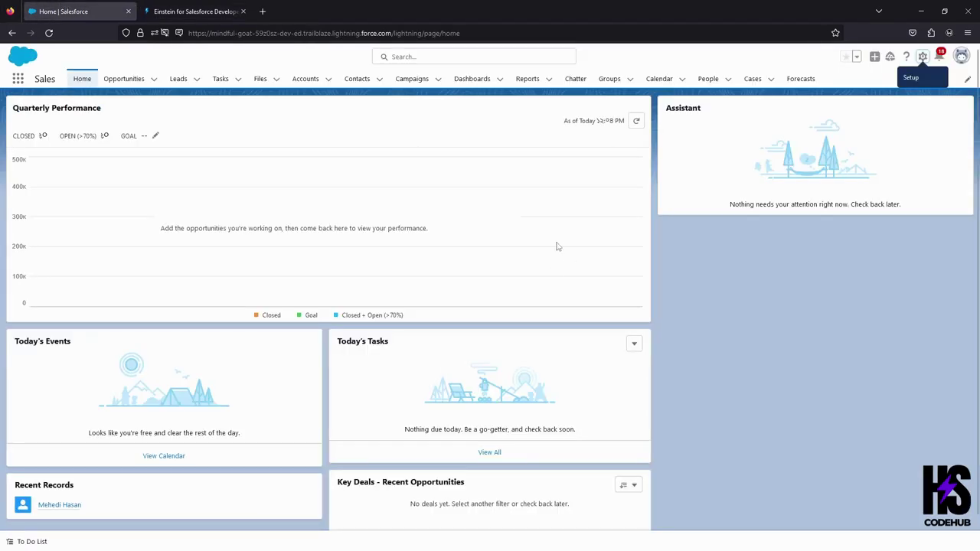Image resolution: width=980 pixels, height=551 pixels.
Task: Open the Favorites list dropdown arrow
Action: (857, 57)
